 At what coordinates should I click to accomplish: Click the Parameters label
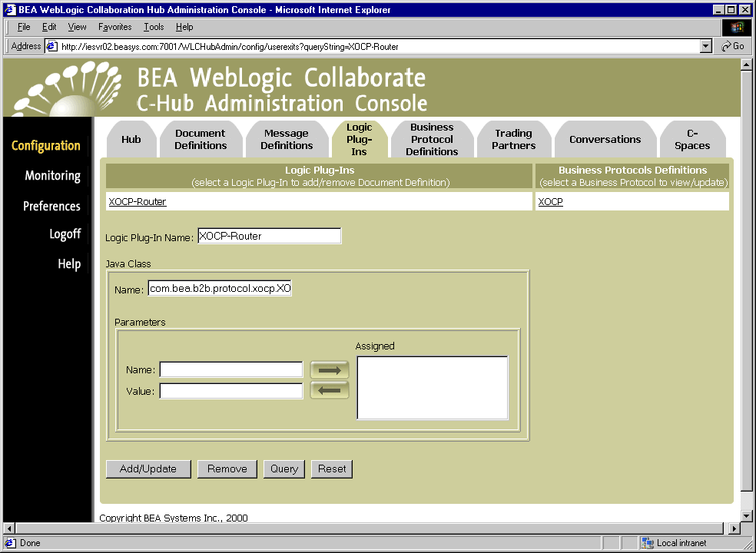(140, 322)
